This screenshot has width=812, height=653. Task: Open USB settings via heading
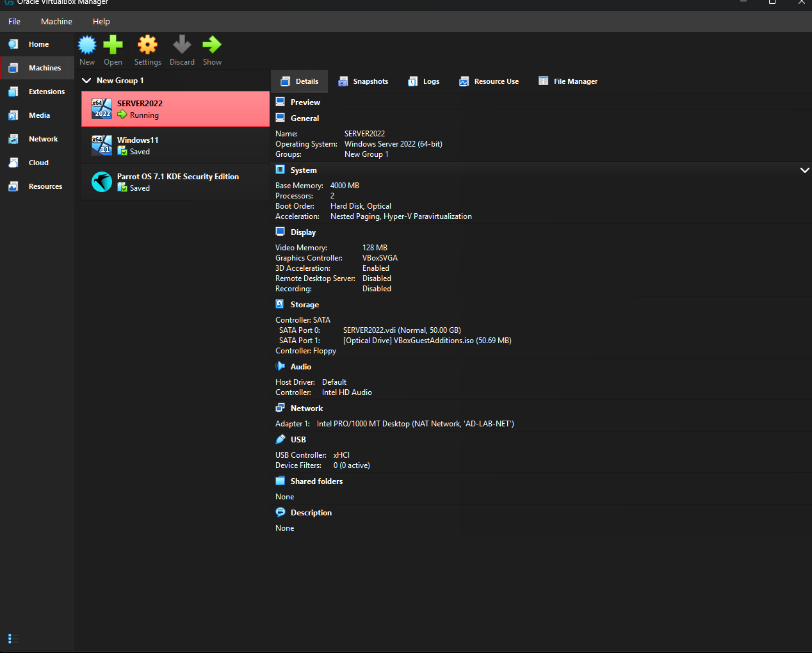pyautogui.click(x=298, y=440)
